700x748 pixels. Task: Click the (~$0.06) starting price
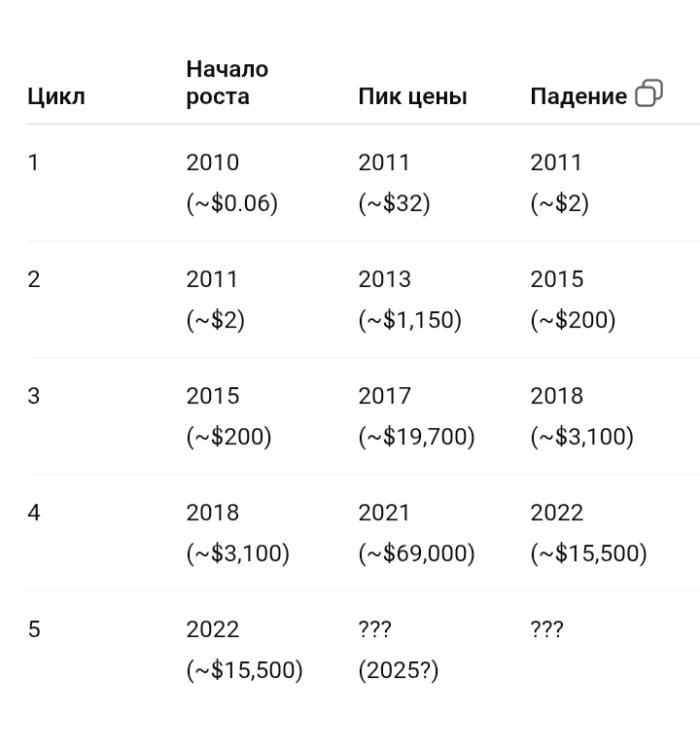tap(231, 203)
